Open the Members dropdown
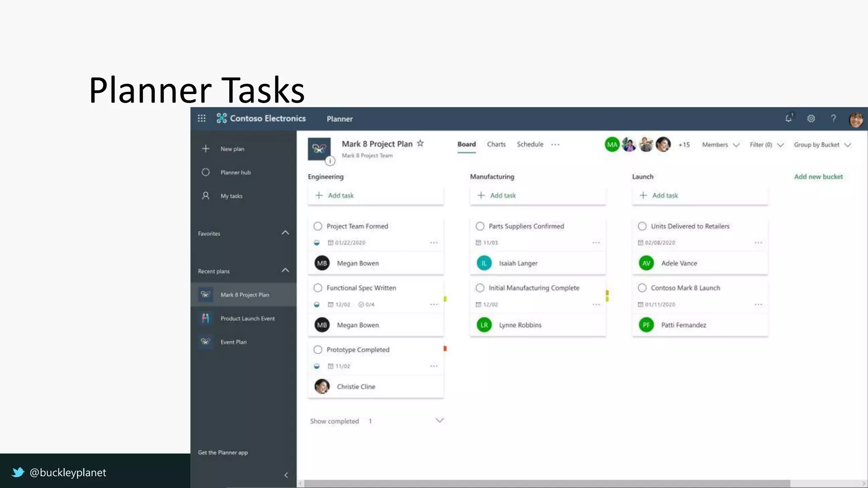The width and height of the screenshot is (868, 488). 721,145
